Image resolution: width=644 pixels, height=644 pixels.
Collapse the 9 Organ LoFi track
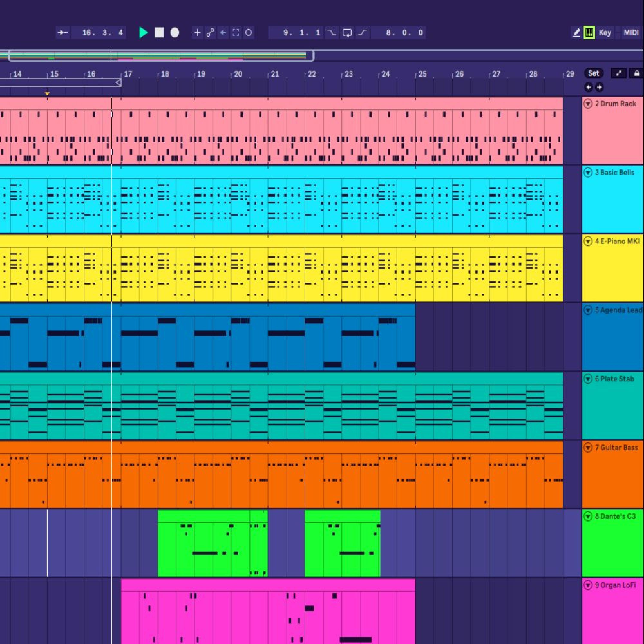588,585
